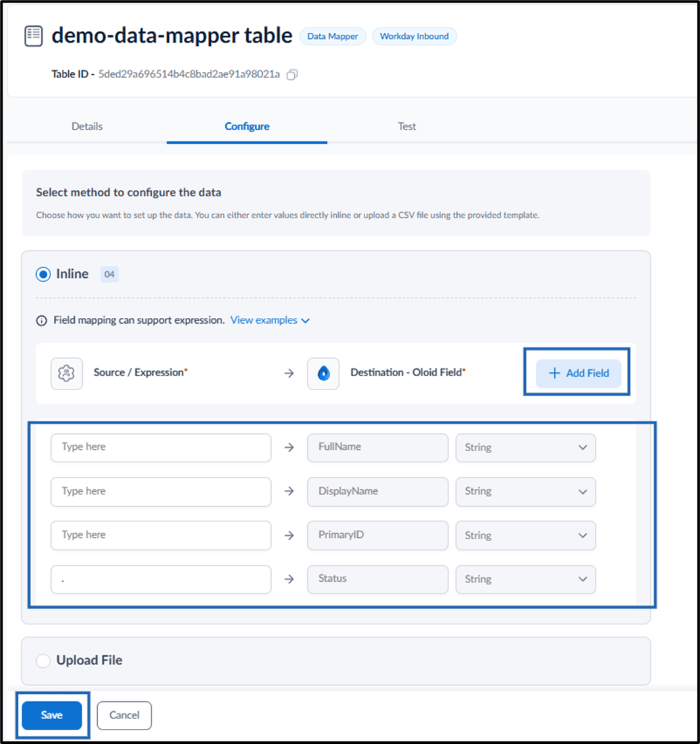Click the Status destination field
The width and height of the screenshot is (700, 744).
coord(378,579)
